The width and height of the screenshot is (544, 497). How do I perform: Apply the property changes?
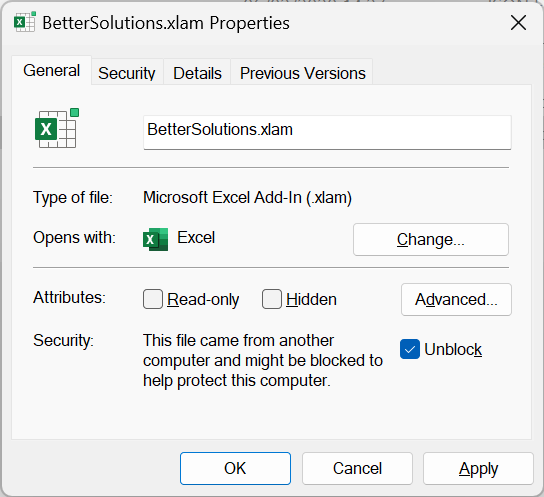(478, 469)
